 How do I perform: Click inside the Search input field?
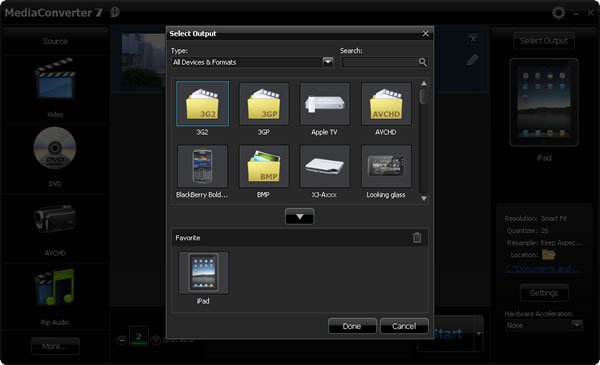(380, 62)
